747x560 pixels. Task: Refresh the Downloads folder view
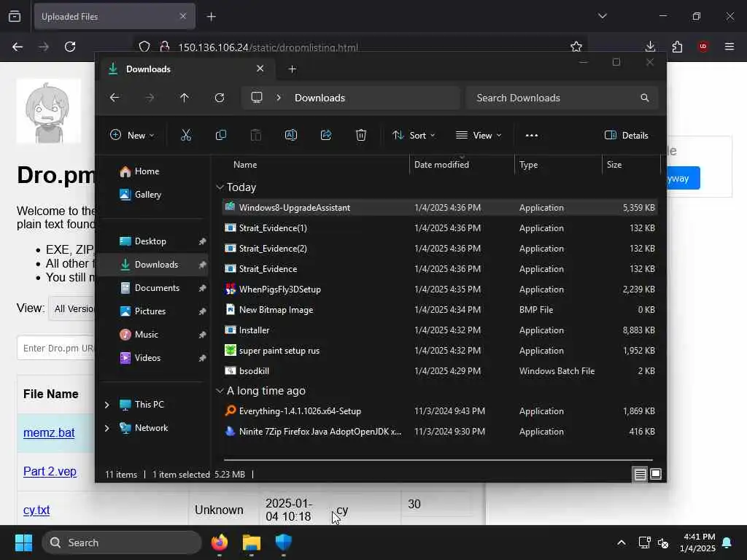219,98
